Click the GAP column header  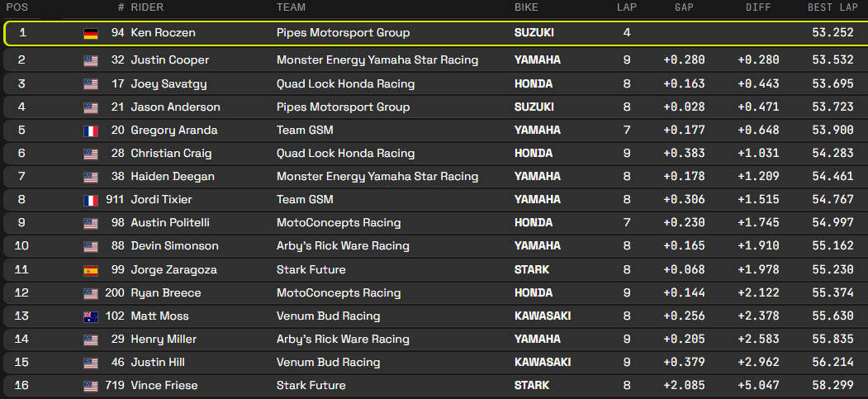pyautogui.click(x=683, y=7)
